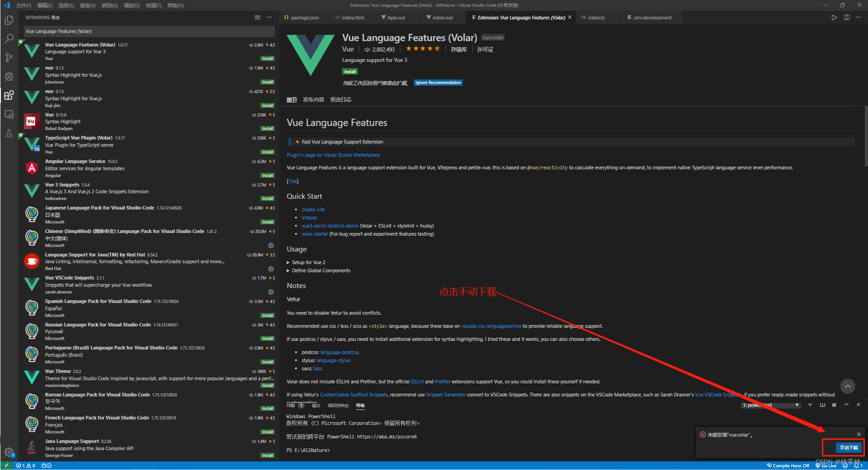Open the editor more actions ellipsis

859,18
